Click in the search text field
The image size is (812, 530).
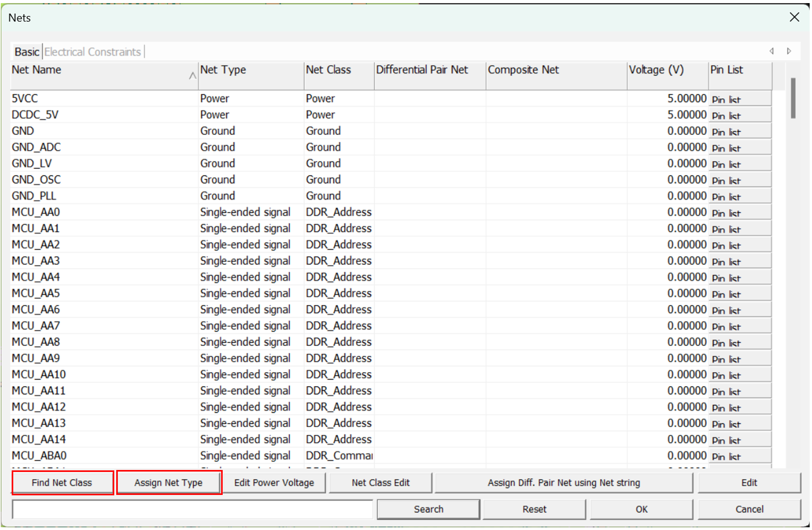[x=193, y=509]
